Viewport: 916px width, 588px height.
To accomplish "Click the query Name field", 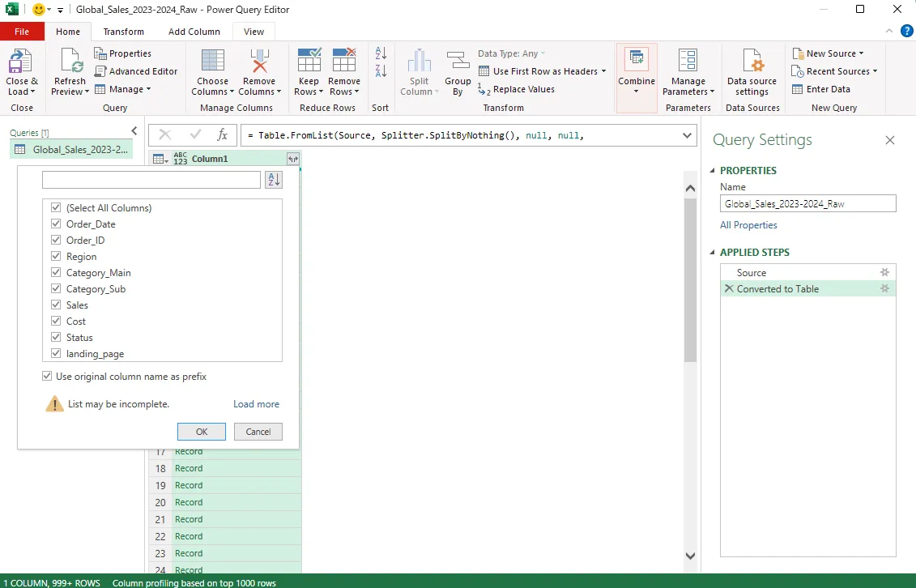I will pos(808,203).
